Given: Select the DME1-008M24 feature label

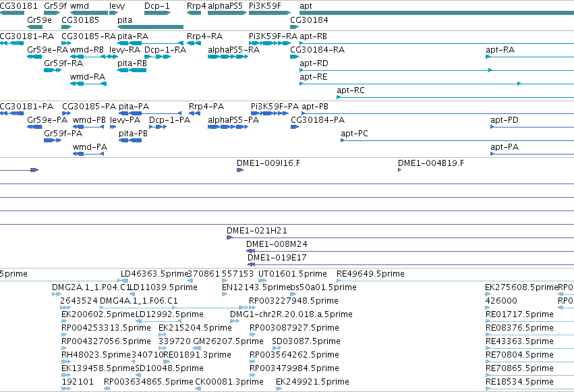Looking at the screenshot, I should [x=277, y=244].
